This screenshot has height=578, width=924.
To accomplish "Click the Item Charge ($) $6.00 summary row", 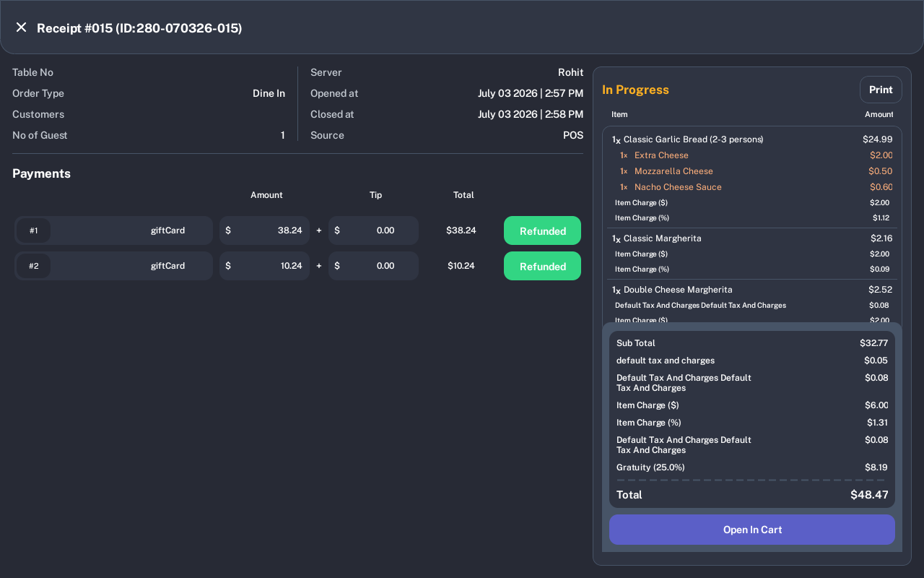I will click(x=752, y=405).
